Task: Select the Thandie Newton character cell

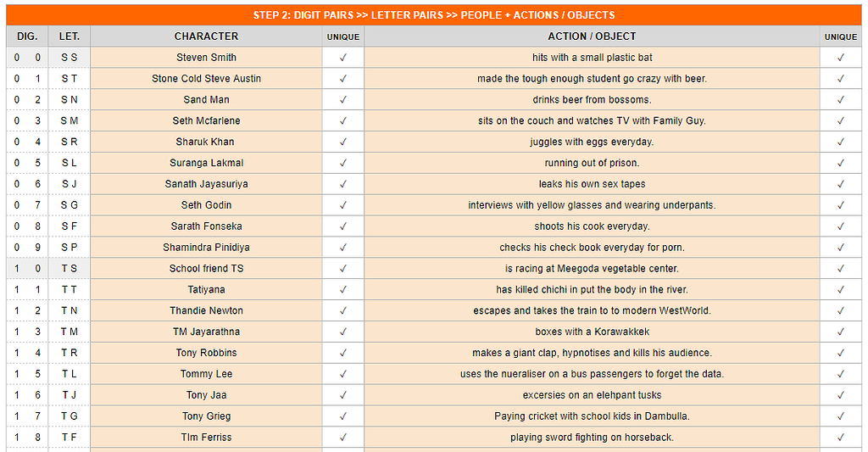Action: [x=206, y=310]
